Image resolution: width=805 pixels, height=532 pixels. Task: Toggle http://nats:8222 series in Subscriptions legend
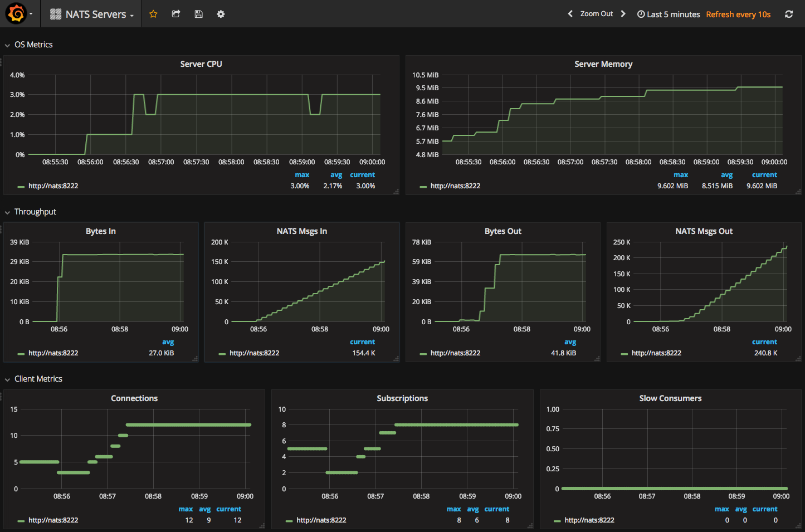click(321, 520)
